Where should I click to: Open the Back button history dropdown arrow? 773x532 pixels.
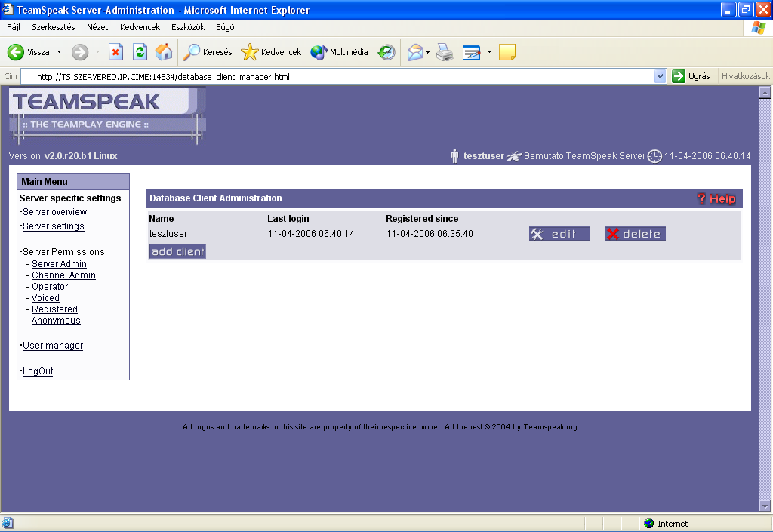point(60,52)
